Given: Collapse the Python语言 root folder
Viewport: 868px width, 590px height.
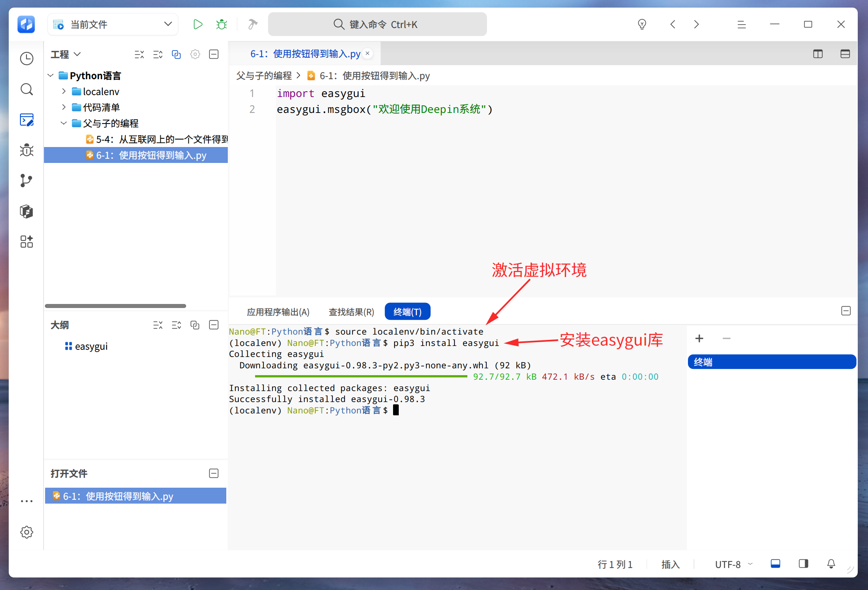Looking at the screenshot, I should tap(50, 75).
